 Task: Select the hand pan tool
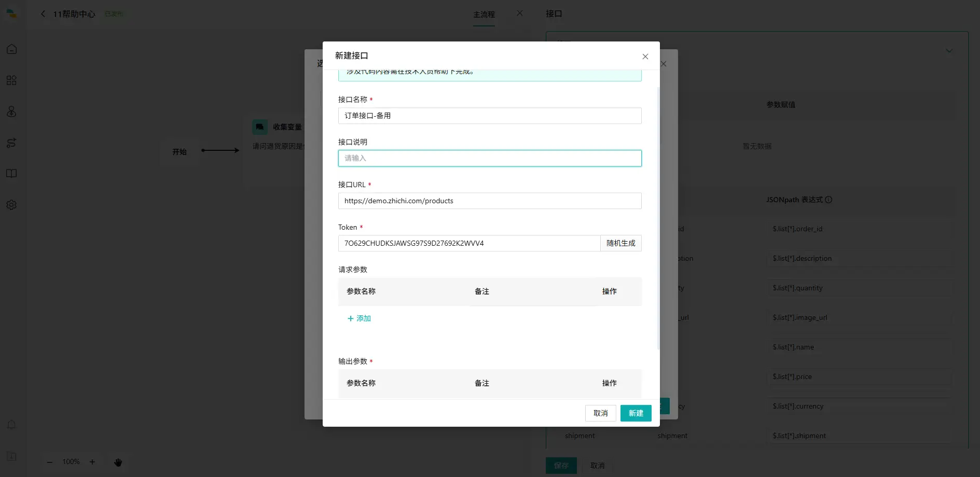(118, 462)
